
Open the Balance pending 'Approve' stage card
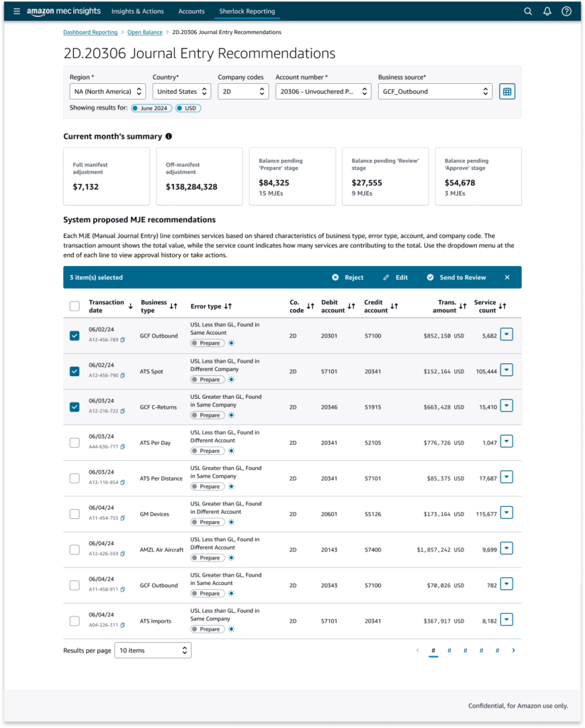(x=478, y=176)
